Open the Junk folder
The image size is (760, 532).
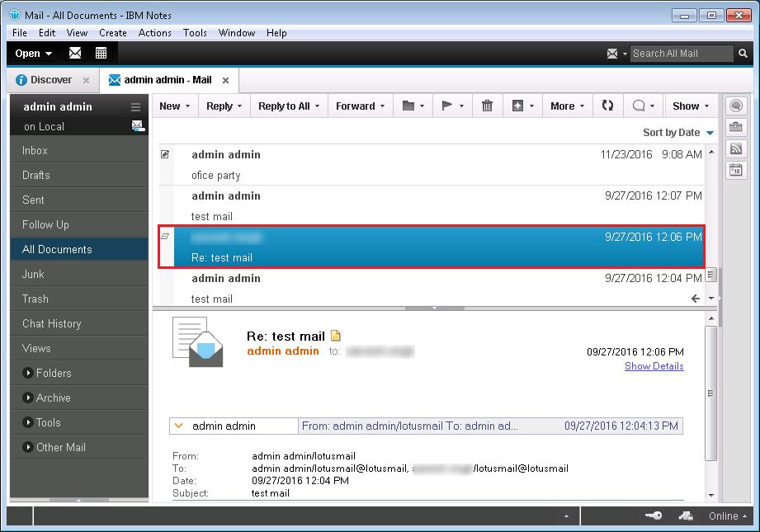click(79, 274)
